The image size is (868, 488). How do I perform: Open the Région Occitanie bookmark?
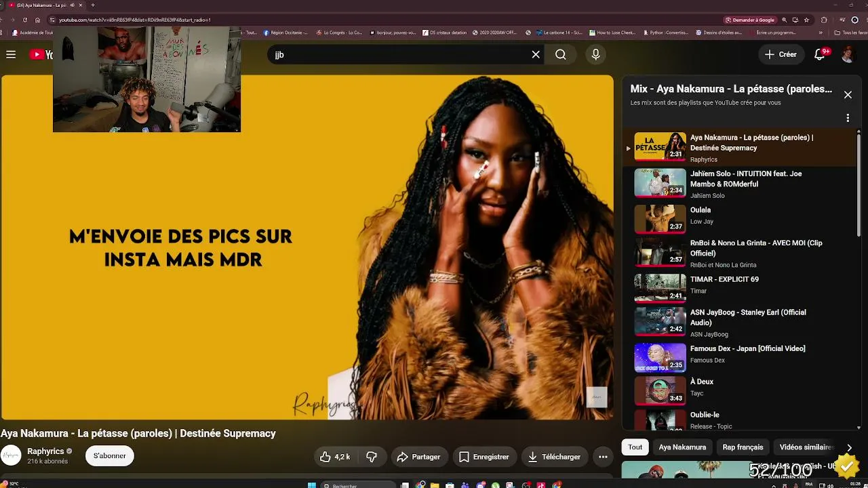[285, 33]
